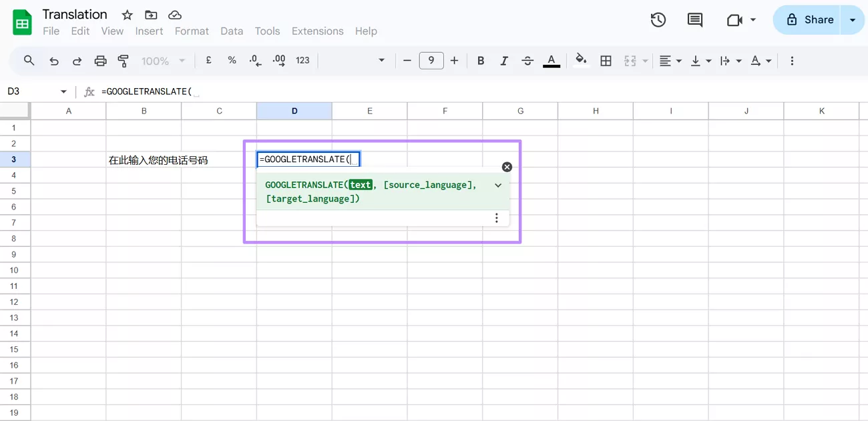The height and width of the screenshot is (421, 868).
Task: Open the 100% zoom dropdown
Action: (164, 61)
